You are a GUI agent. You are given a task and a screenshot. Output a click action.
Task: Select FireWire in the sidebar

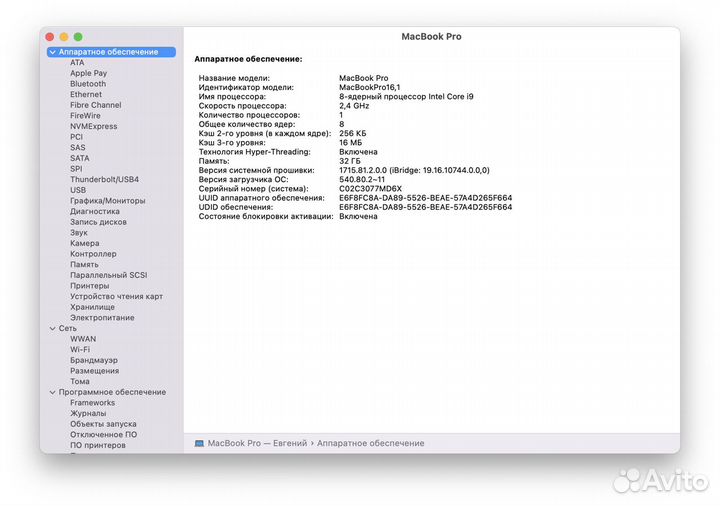click(85, 116)
